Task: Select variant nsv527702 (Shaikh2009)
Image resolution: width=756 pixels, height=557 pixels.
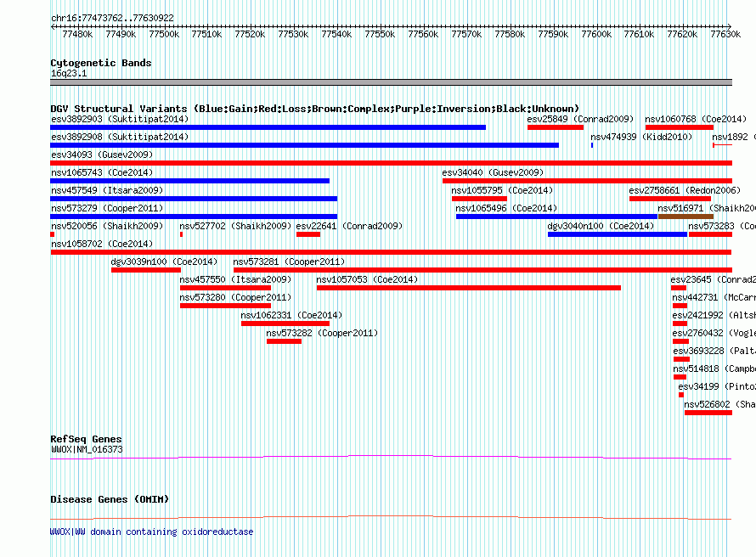Action: coord(235,226)
